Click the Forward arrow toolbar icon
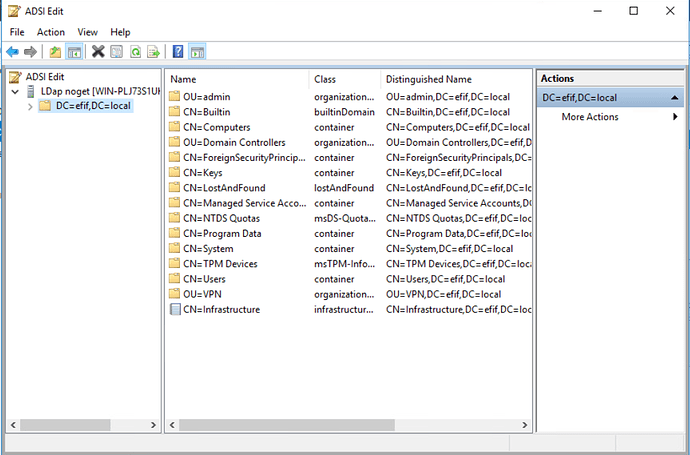 click(30, 52)
